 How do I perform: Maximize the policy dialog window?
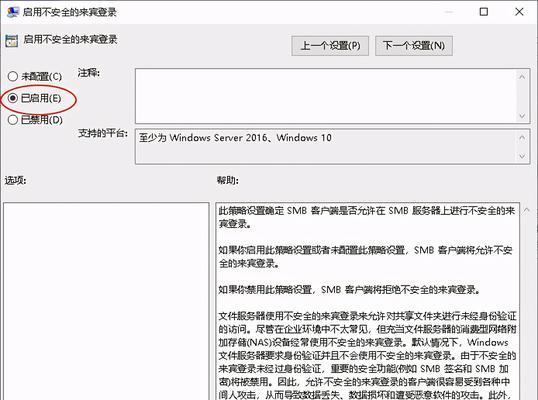483,12
